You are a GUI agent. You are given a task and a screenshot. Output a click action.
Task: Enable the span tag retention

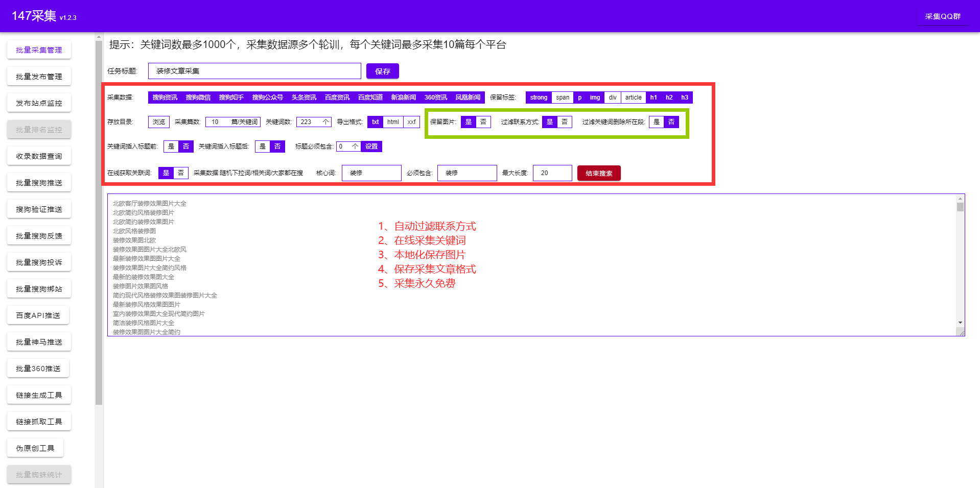coord(562,97)
